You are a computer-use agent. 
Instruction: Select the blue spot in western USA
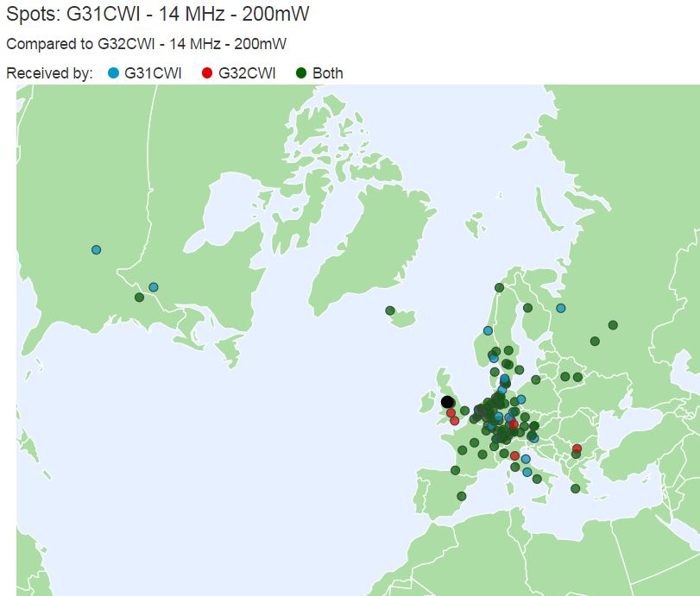coord(96,250)
